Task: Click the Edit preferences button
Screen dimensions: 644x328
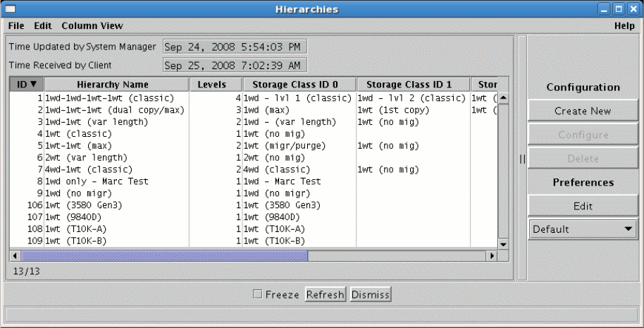Action: tap(583, 206)
